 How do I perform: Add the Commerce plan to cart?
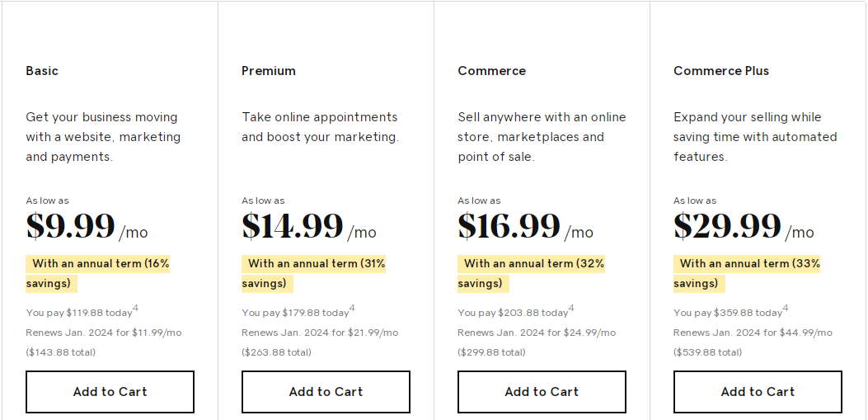coord(542,392)
